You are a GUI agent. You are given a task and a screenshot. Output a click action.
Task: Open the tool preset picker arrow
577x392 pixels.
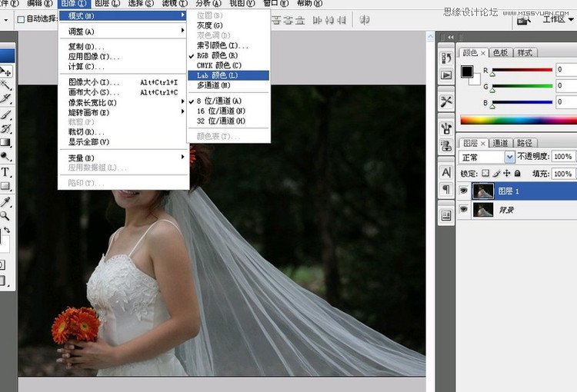tap(5, 19)
